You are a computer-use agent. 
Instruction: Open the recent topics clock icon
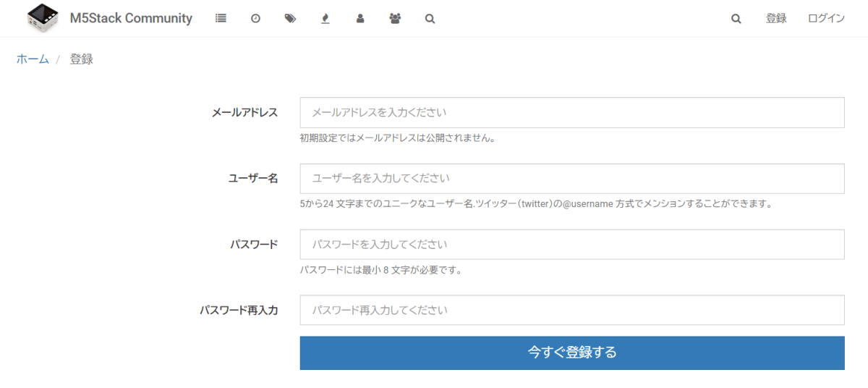255,19
